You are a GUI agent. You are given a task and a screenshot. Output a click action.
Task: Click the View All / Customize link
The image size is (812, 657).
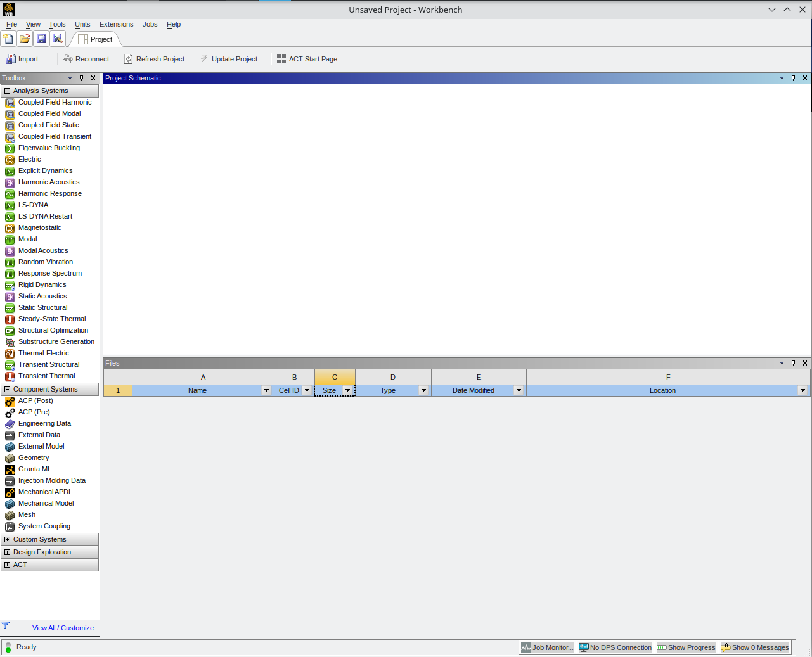[x=66, y=628]
